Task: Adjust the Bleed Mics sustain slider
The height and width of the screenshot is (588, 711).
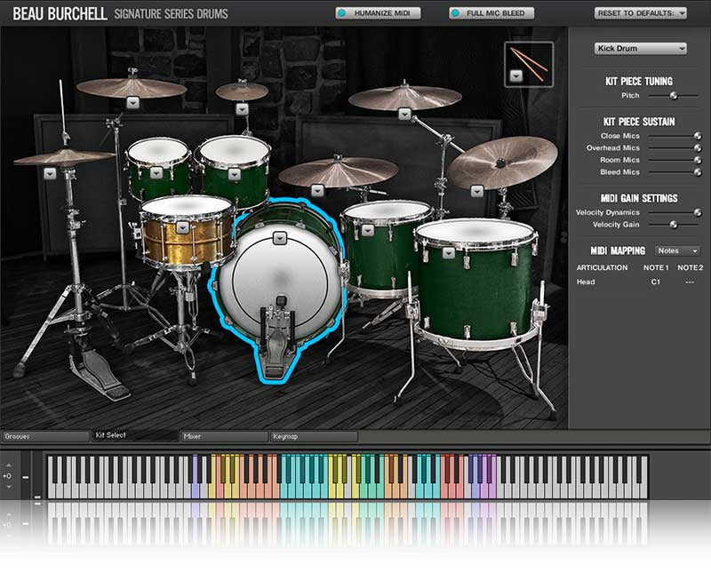Action: tap(698, 172)
